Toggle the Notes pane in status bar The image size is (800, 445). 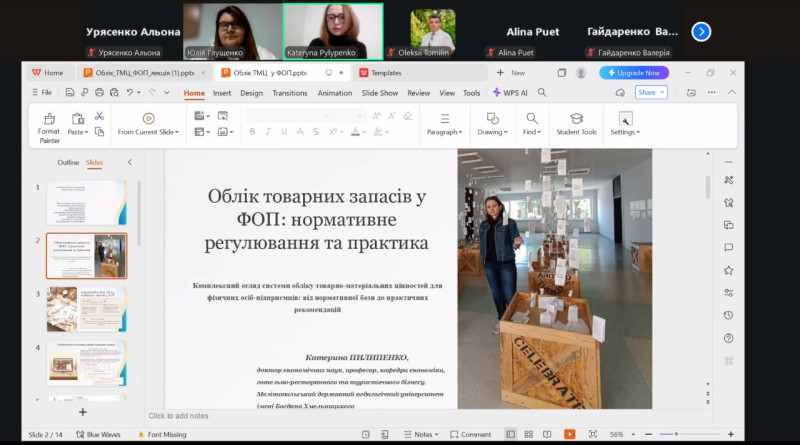pos(423,435)
